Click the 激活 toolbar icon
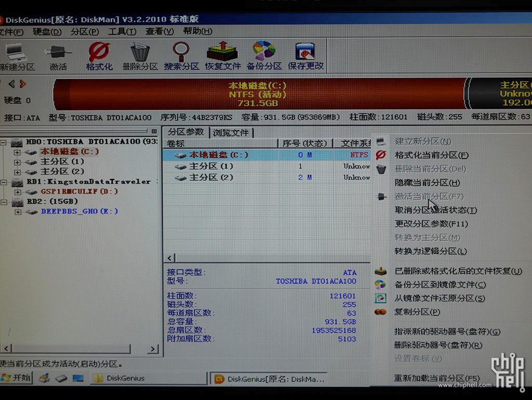The image size is (532, 400). (x=58, y=53)
